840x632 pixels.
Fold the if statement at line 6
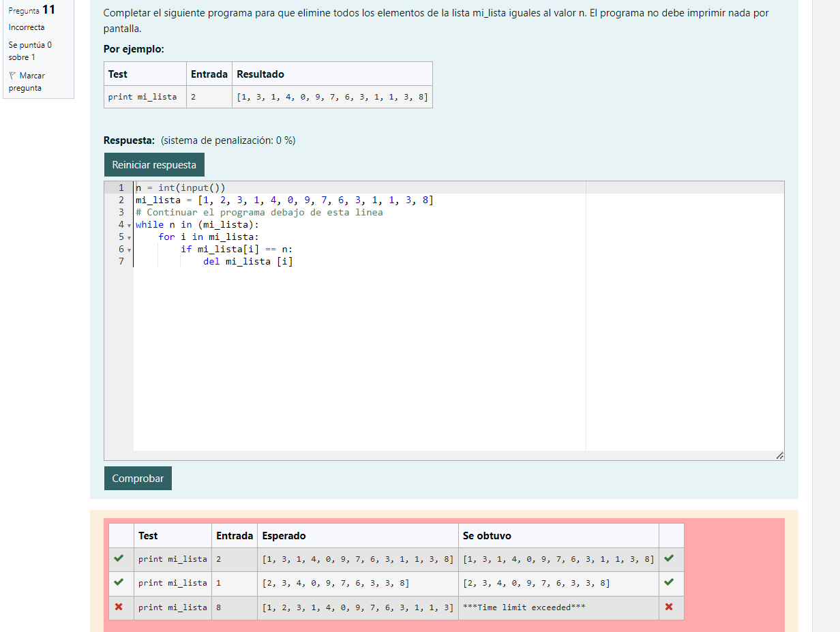tap(129, 250)
